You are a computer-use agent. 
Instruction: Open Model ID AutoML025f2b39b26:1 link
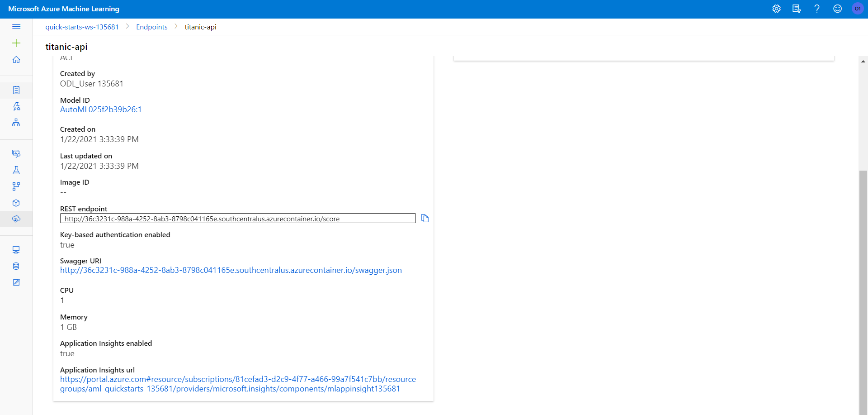pos(101,110)
